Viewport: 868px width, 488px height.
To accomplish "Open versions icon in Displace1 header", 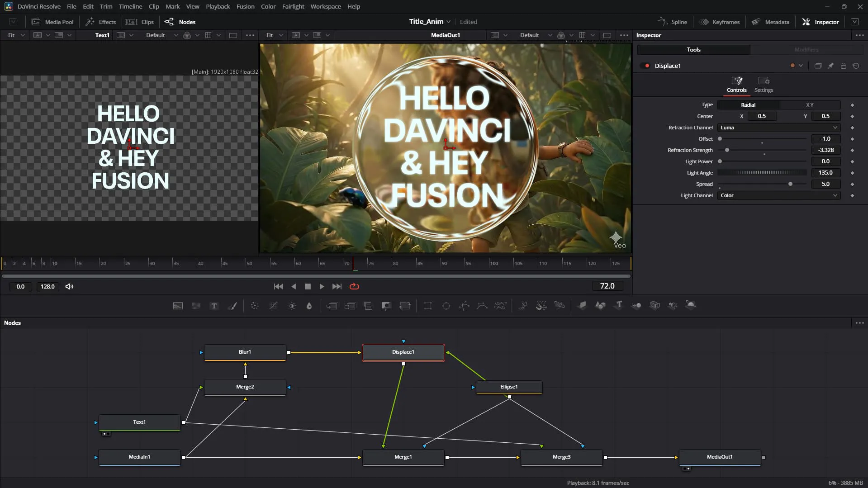I will coord(818,66).
